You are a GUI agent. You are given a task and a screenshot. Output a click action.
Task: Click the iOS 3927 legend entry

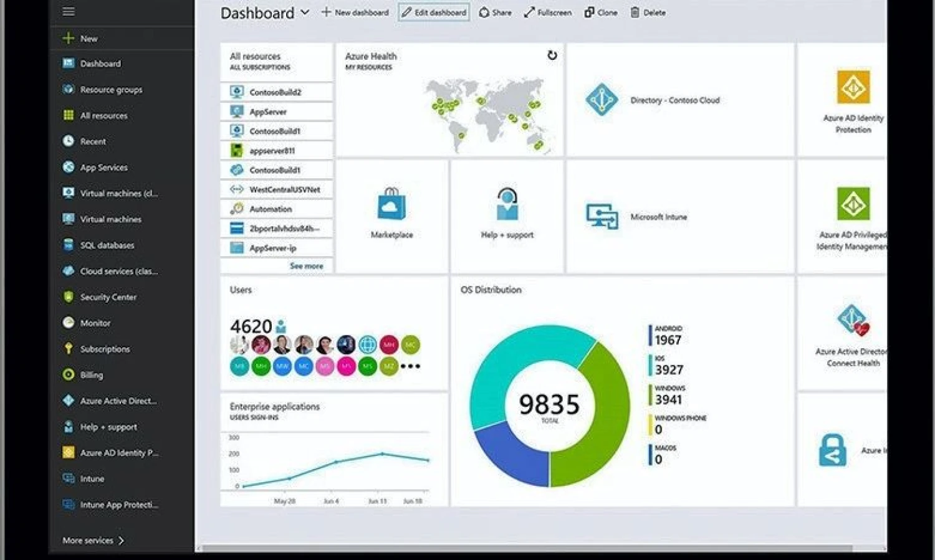tap(666, 366)
